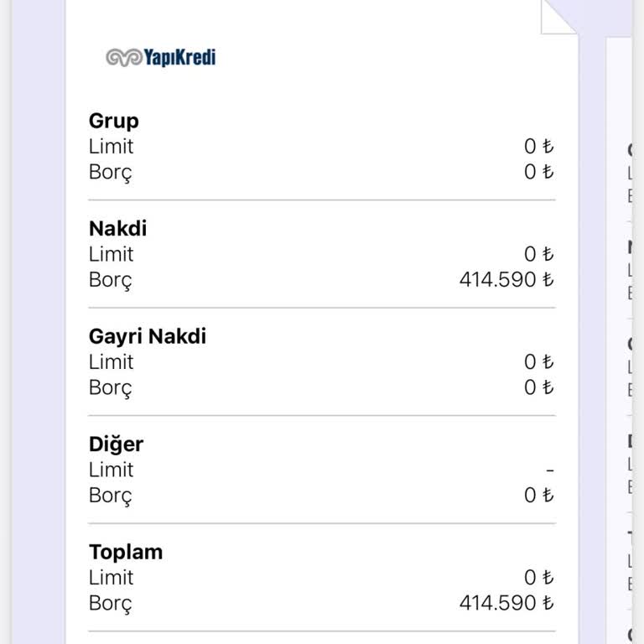Select the Gayri Nakdi section heading

pyautogui.click(x=148, y=336)
